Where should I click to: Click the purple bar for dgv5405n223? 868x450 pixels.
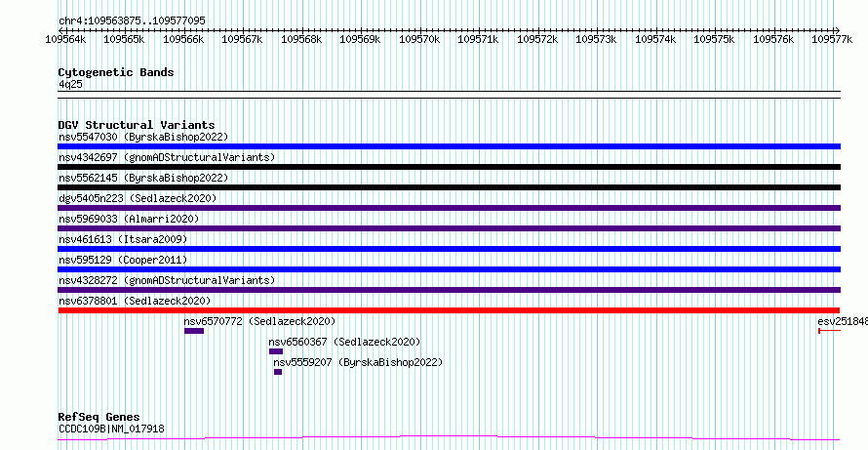click(x=449, y=208)
